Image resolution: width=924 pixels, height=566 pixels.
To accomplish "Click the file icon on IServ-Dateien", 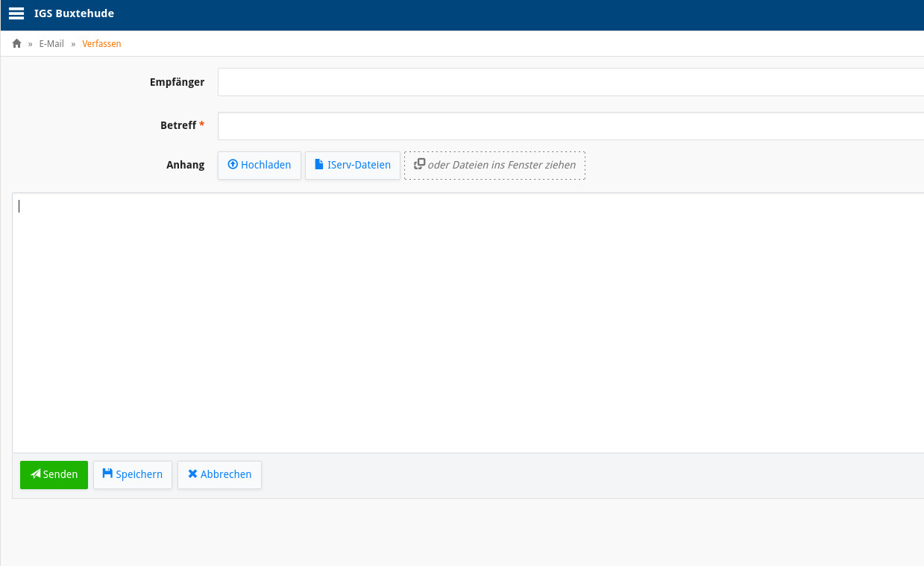I will coord(319,165).
